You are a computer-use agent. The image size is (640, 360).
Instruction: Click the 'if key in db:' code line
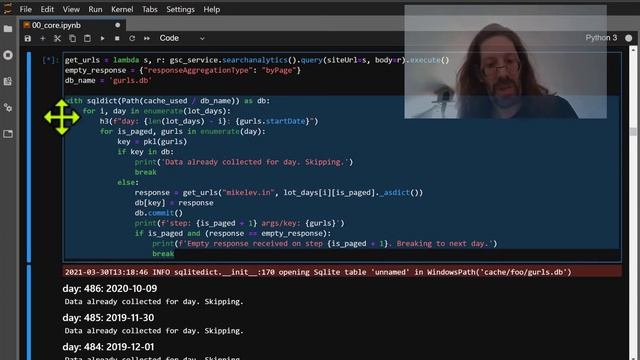pyautogui.click(x=145, y=152)
